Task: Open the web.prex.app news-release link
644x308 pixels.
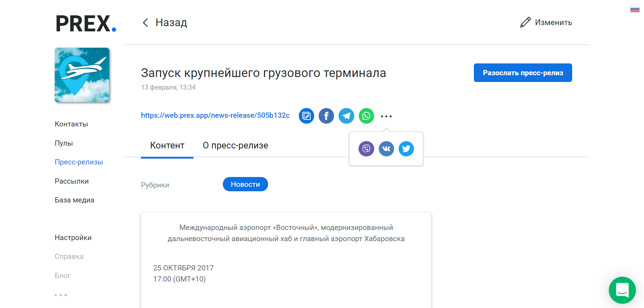Action: [x=215, y=115]
